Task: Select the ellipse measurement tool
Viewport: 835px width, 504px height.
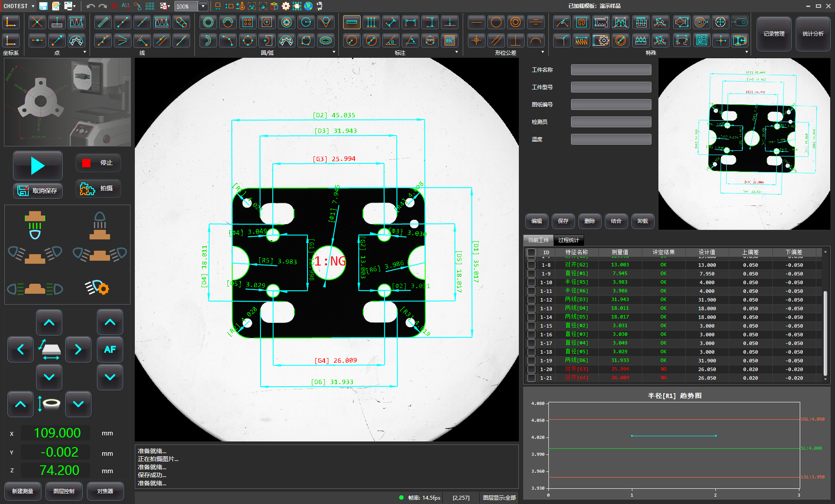Action: coord(326,41)
